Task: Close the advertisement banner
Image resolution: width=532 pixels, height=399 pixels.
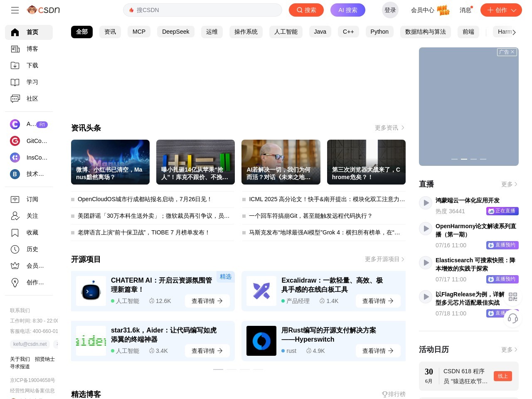Action: (x=512, y=52)
